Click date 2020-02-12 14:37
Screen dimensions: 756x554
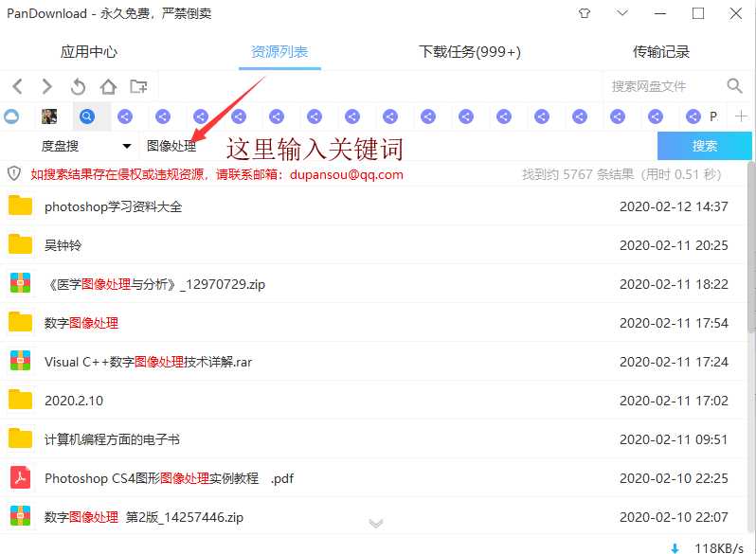(x=674, y=206)
